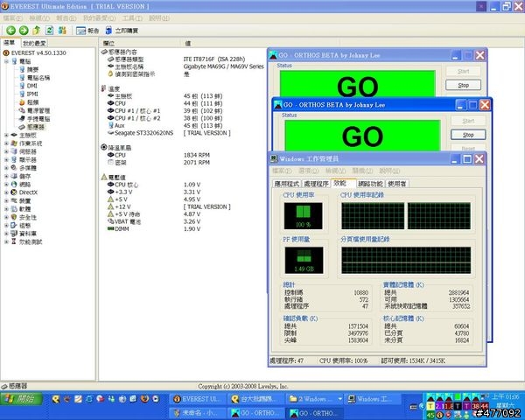Open '未命名 - 小...' taskbar button
The width and height of the screenshot is (525, 420).
pos(198,413)
